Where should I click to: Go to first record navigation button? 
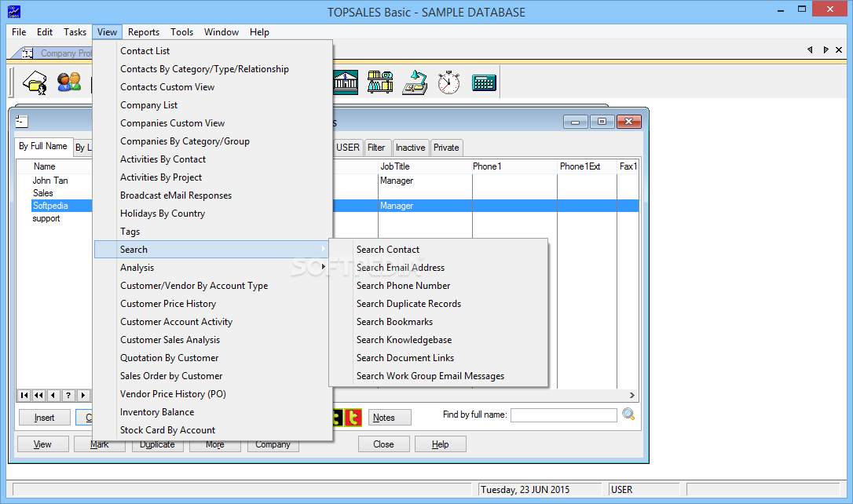[x=24, y=395]
